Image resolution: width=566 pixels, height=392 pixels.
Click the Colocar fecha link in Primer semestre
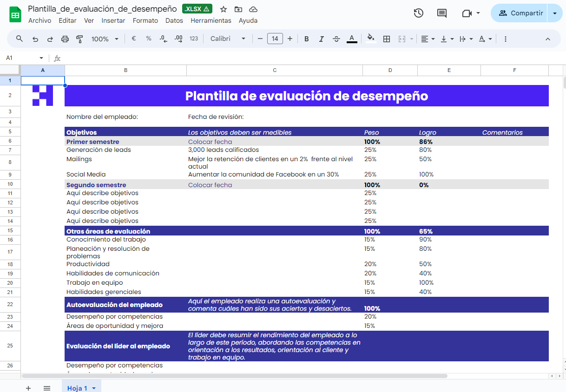tap(210, 142)
